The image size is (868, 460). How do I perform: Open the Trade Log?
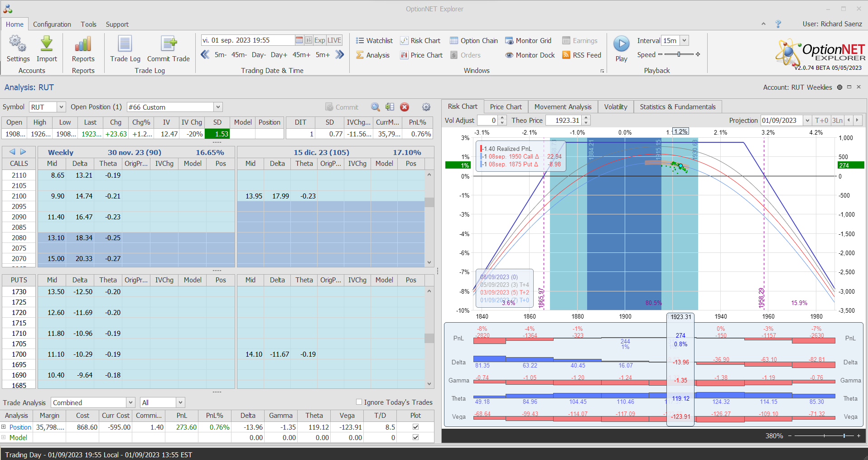click(125, 44)
